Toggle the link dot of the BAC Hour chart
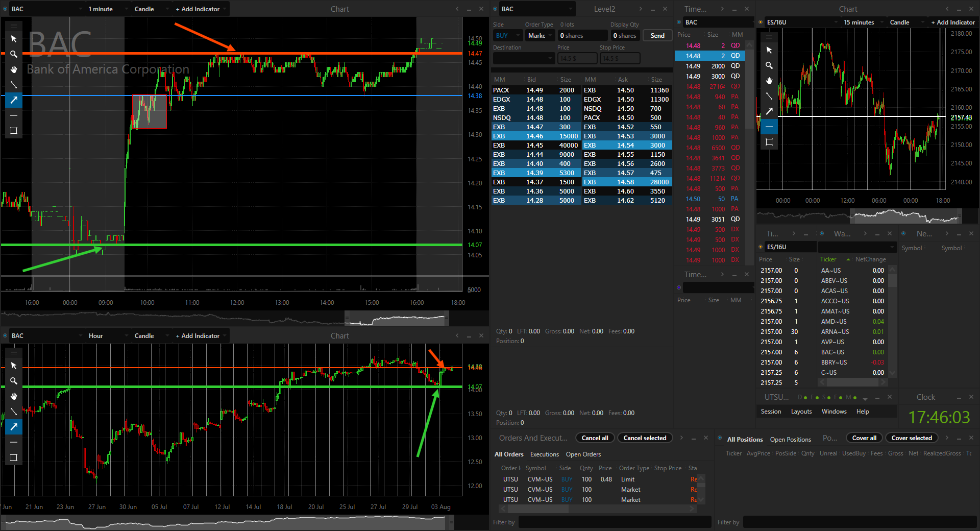The image size is (980, 531). [x=5, y=335]
